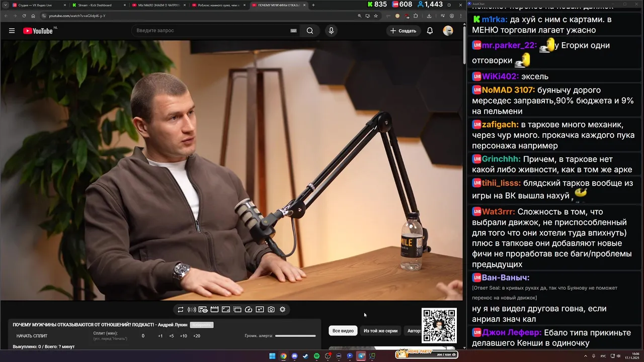Open the YouTube account avatar menu

[448, 31]
